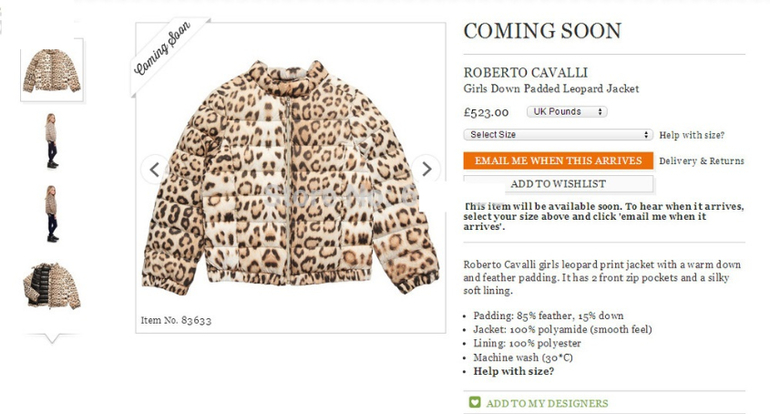Click the Add To Wishlist button

558,184
